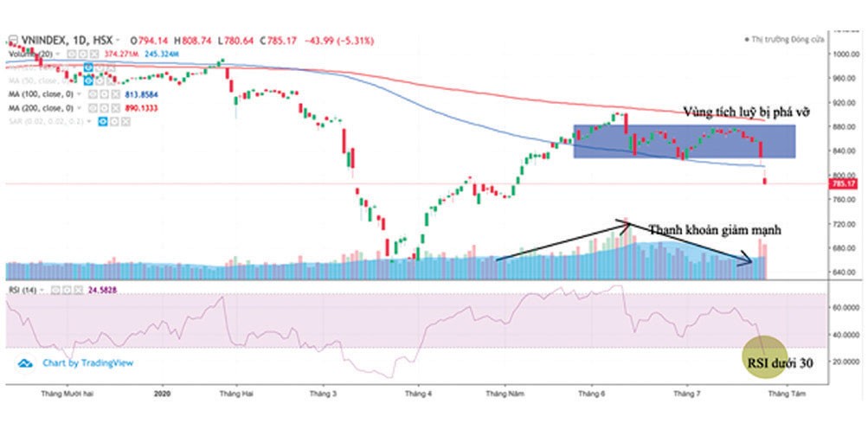Expand the VNINDEX, 1D, HSX symbol dropdown

click(x=116, y=40)
